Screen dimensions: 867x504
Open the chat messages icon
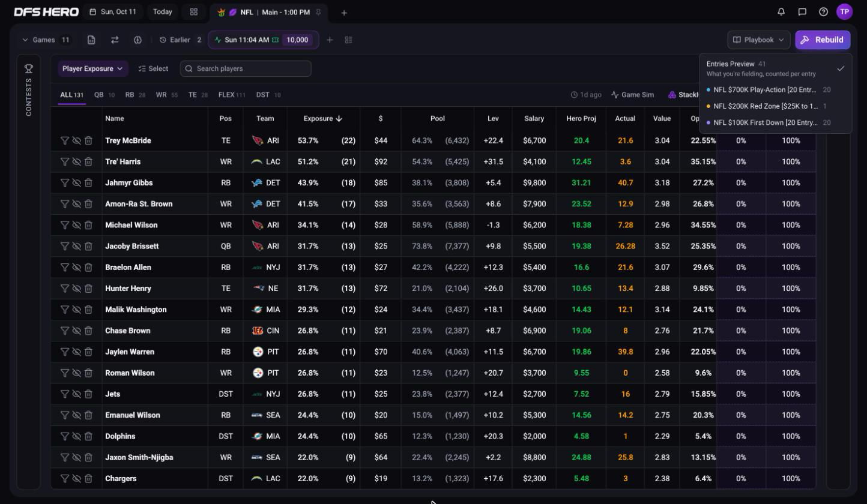(x=802, y=11)
